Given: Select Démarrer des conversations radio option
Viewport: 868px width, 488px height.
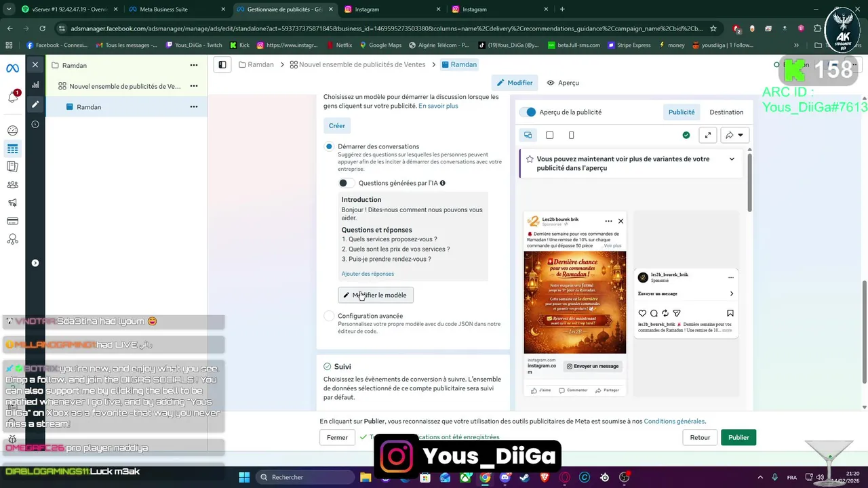Looking at the screenshot, I should point(329,146).
